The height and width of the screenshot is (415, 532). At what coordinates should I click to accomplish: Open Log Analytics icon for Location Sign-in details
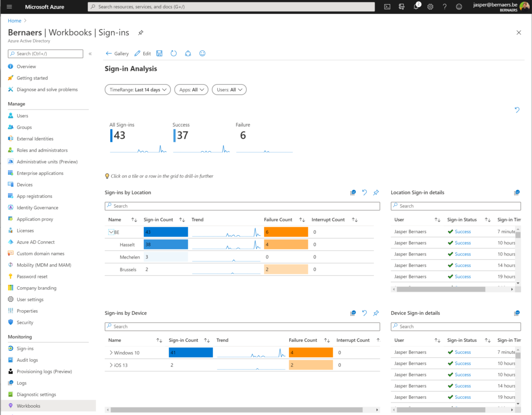[516, 192]
